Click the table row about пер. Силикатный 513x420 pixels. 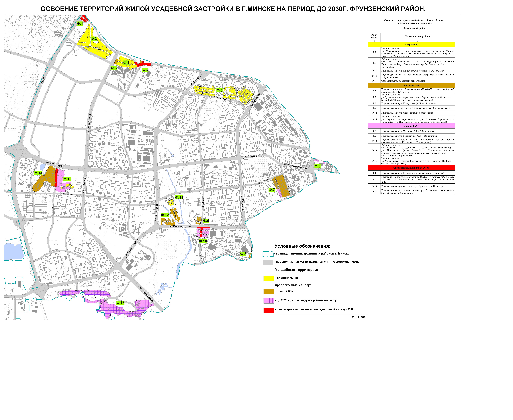pyautogui.click(x=411, y=108)
